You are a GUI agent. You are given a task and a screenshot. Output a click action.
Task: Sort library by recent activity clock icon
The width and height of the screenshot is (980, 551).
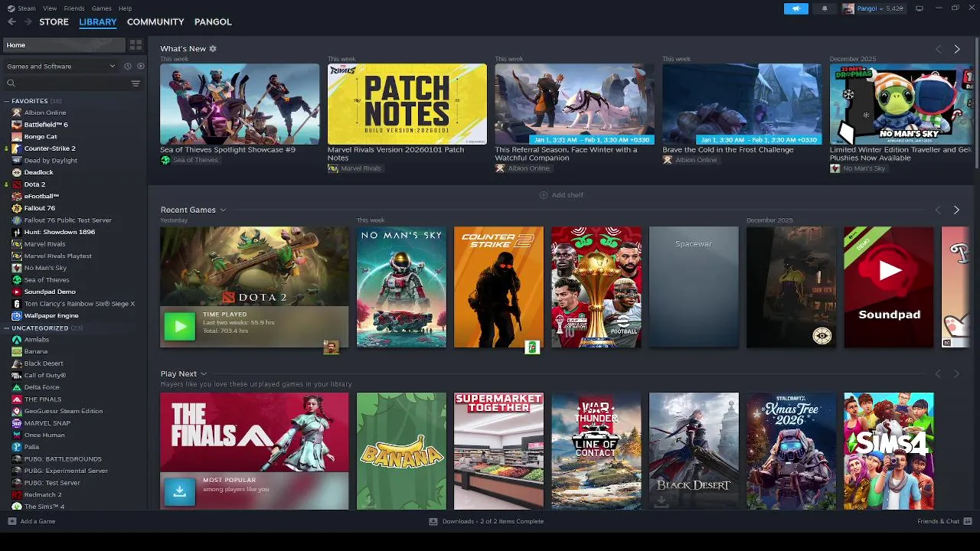[x=127, y=66]
